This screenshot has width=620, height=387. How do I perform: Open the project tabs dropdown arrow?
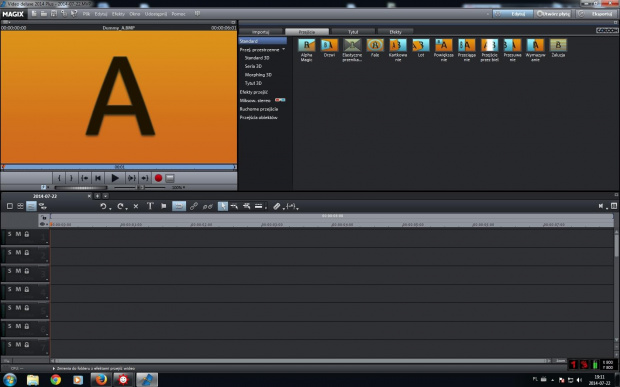tap(106, 196)
